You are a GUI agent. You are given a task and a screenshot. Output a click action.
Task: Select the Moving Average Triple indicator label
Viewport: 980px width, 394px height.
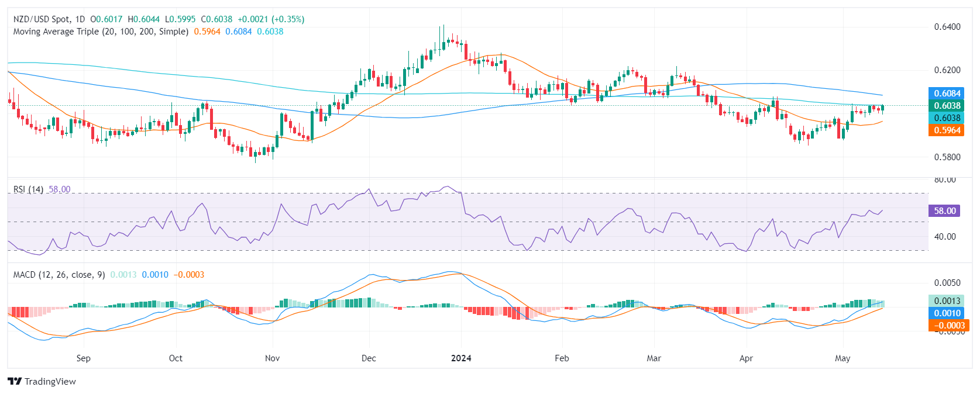(101, 32)
